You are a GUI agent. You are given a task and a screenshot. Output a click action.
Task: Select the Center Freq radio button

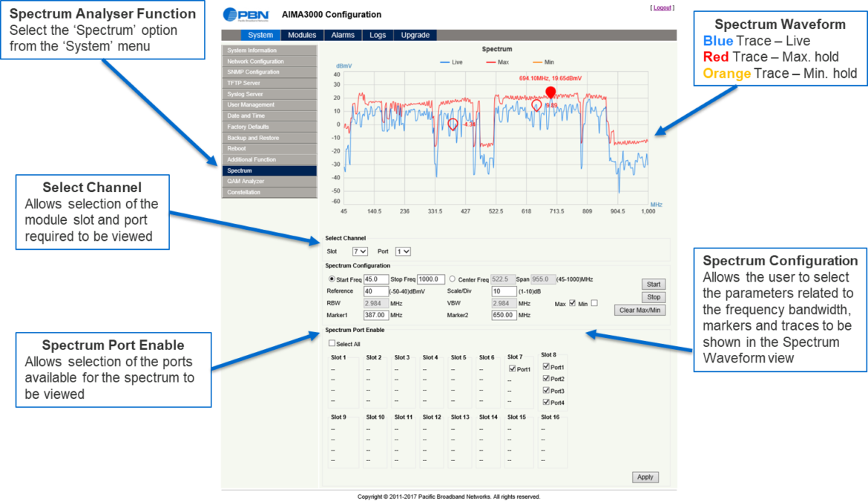click(453, 279)
